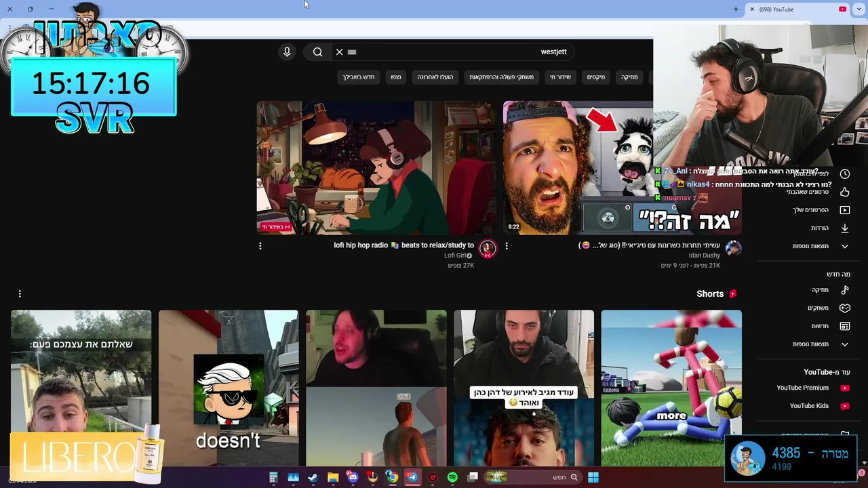Open File Explorer from the taskbar

coord(333,477)
